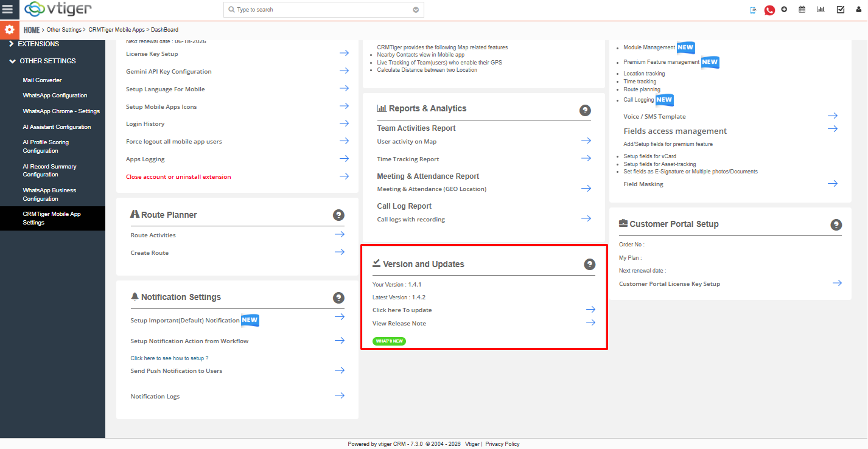
Task: Click arrow next to Create Route
Action: pos(340,252)
